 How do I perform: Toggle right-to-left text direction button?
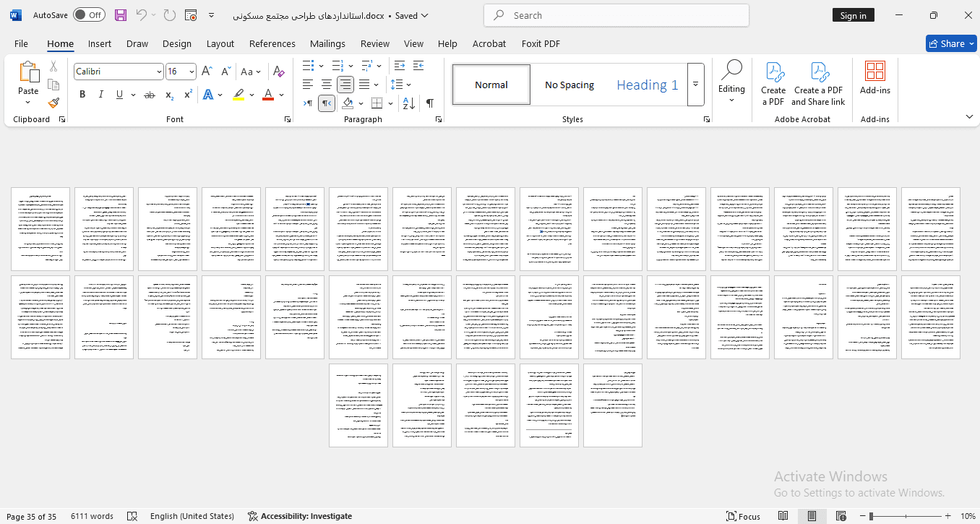pos(327,103)
